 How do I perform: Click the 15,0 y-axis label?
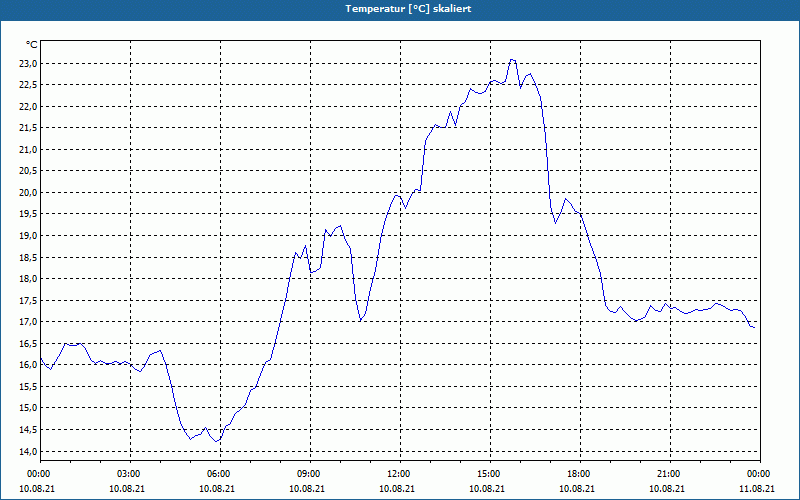pyautogui.click(x=28, y=408)
